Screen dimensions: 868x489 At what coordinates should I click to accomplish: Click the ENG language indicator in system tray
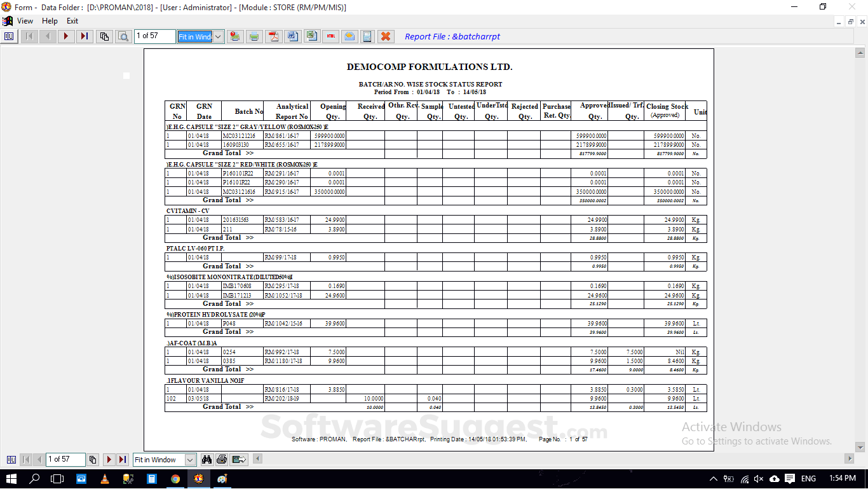tap(808, 479)
